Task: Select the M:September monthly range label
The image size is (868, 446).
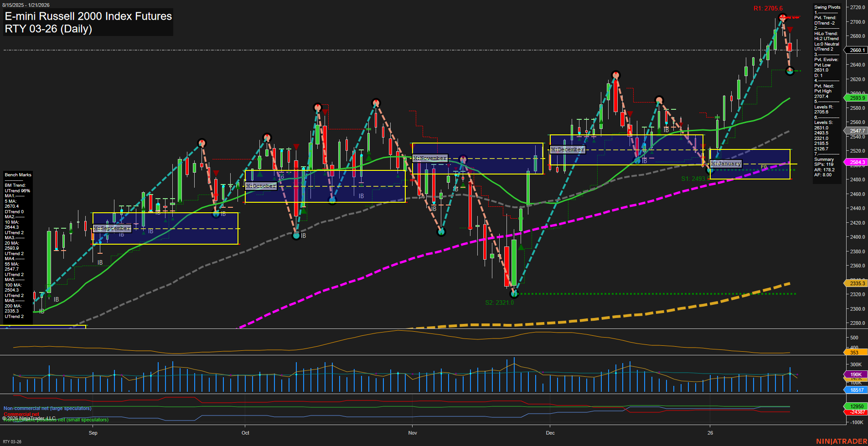Action: coord(112,228)
